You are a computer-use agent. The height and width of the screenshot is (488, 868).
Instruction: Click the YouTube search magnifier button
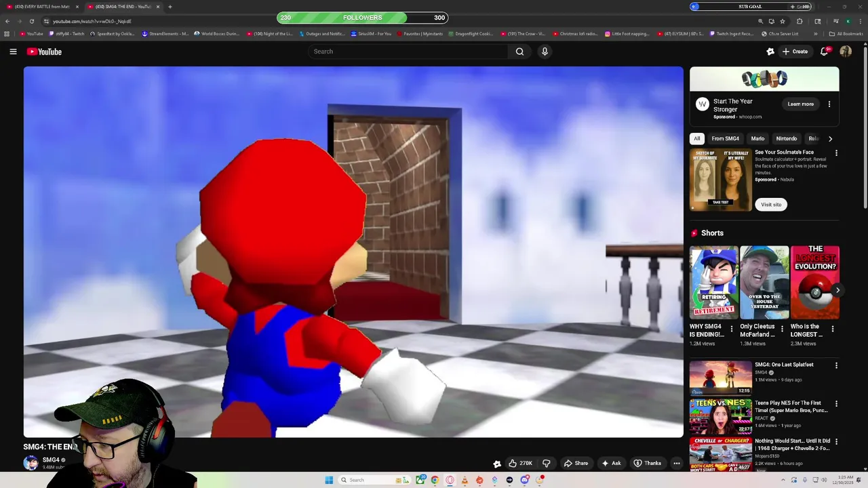[519, 52]
